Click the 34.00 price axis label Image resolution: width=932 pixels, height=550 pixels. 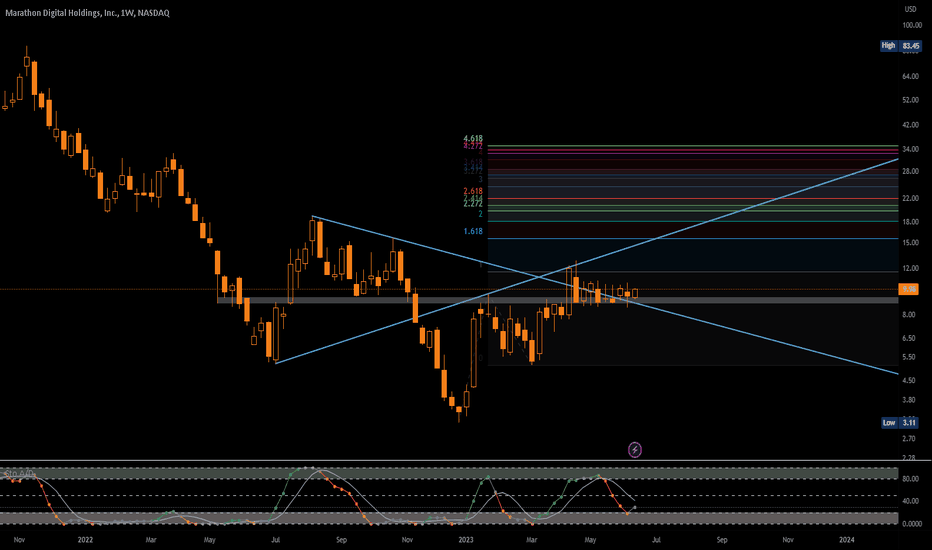911,149
